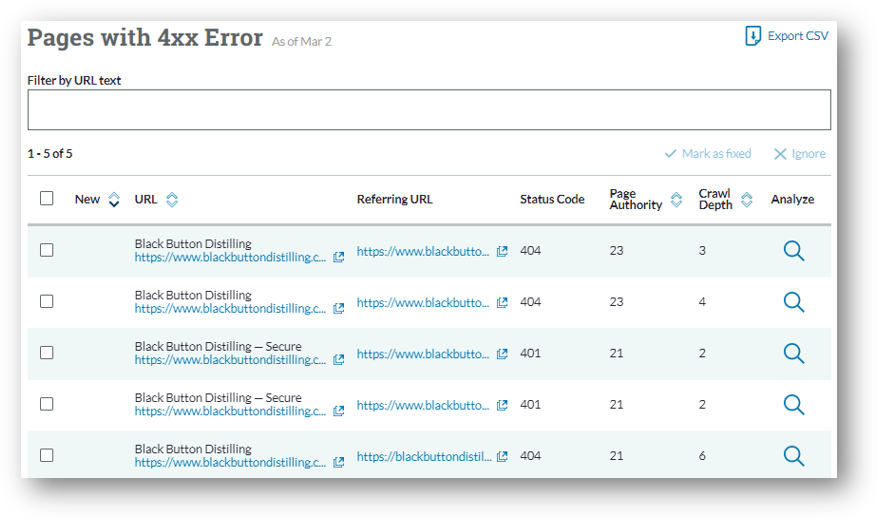The image size is (879, 520).
Task: Toggle the select-all checkbox in header
Action: coord(47,198)
